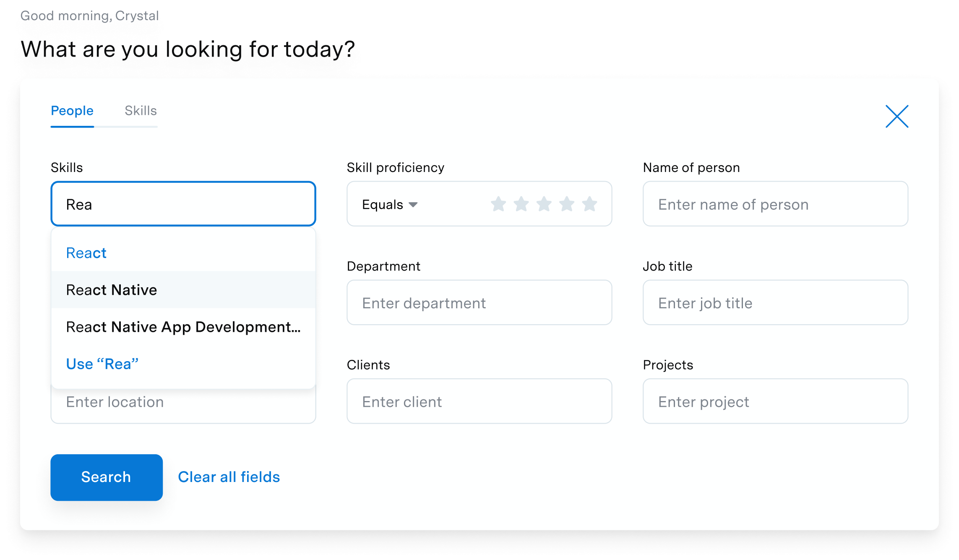Image resolution: width=959 pixels, height=560 pixels.
Task: Open the Equals comparison dropdown arrow
Action: click(413, 205)
